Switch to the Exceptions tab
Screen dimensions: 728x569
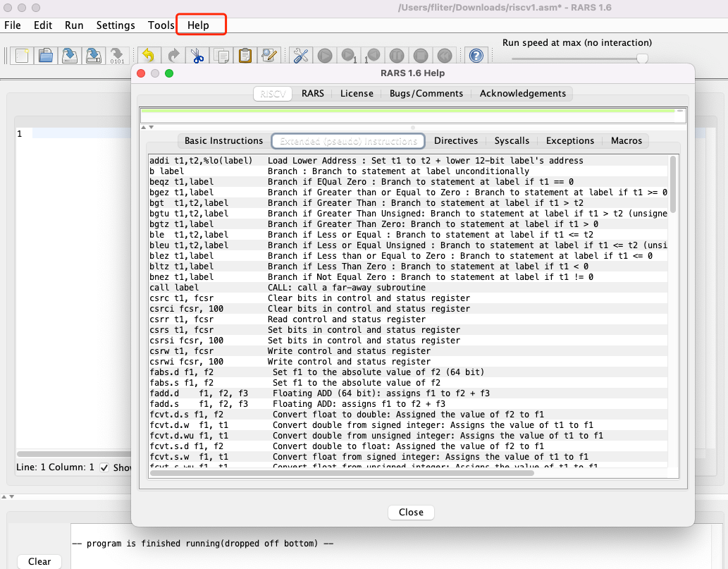pyautogui.click(x=569, y=141)
